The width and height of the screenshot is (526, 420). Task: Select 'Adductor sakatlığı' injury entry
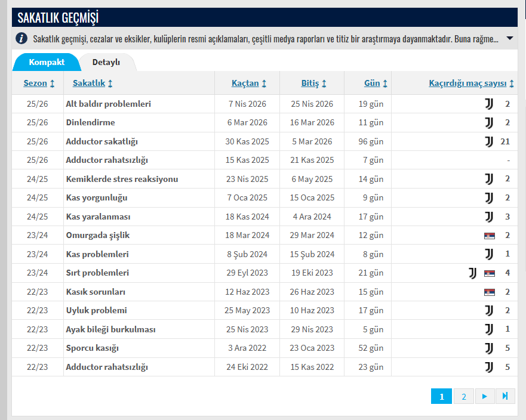(102, 141)
